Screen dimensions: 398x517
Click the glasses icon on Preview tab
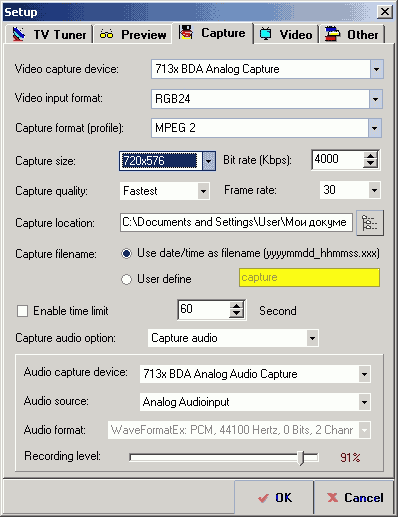click(x=106, y=34)
